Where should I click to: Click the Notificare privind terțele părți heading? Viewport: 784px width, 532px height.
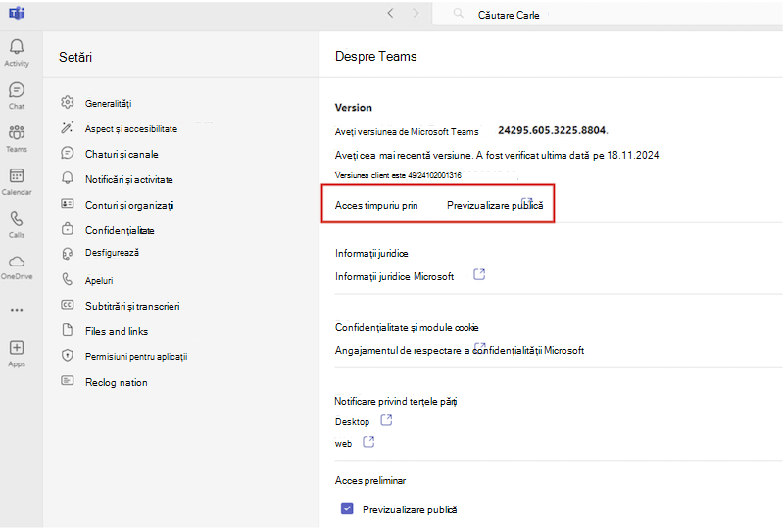click(x=396, y=401)
